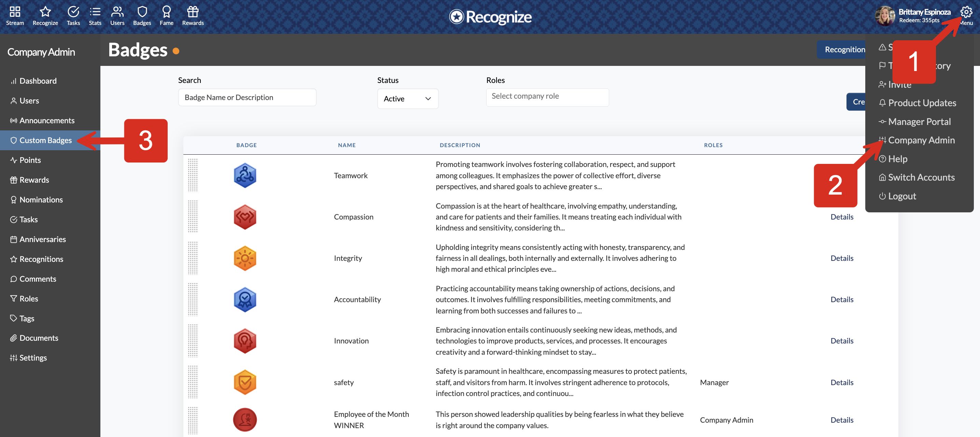
Task: Click the badge search input field
Action: tap(247, 97)
